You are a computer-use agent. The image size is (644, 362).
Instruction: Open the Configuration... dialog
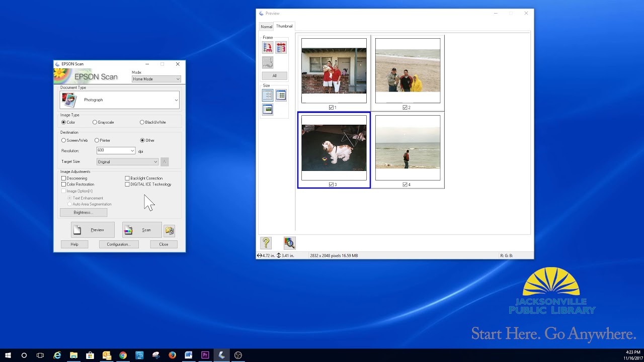[x=119, y=244]
